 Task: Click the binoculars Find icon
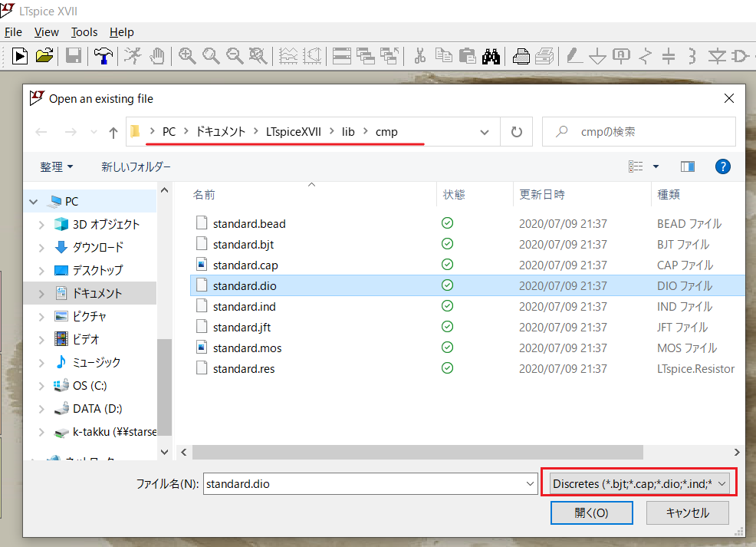[491, 55]
